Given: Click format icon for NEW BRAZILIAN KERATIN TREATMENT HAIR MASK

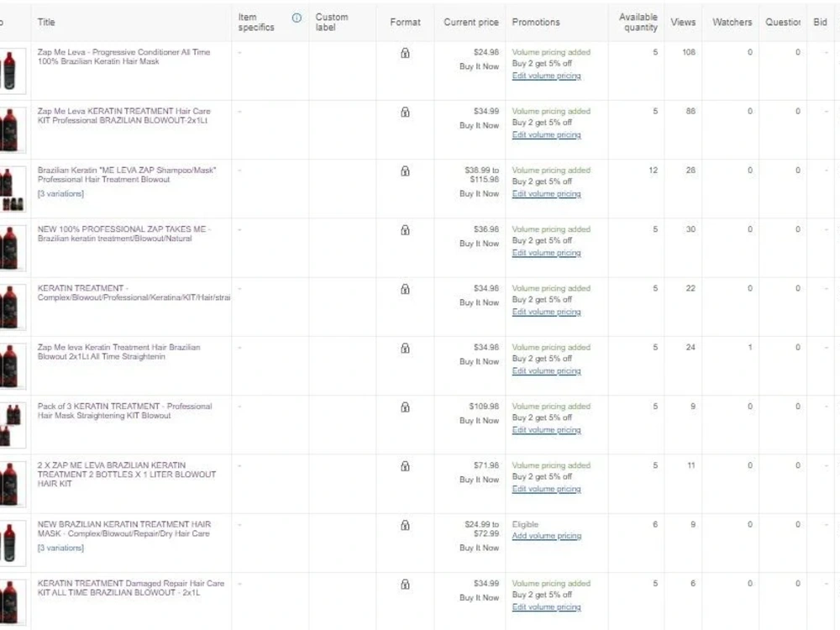Looking at the screenshot, I should click(x=405, y=524).
